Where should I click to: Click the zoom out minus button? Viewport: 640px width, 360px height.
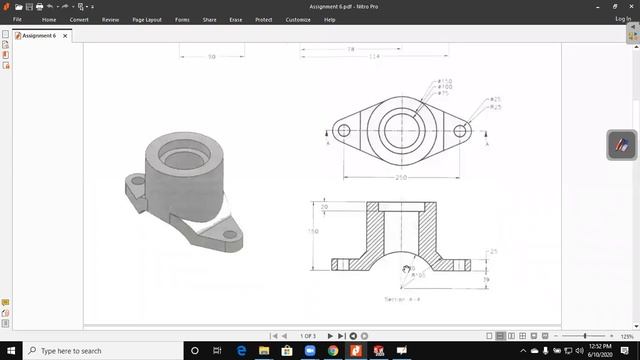(x=556, y=336)
